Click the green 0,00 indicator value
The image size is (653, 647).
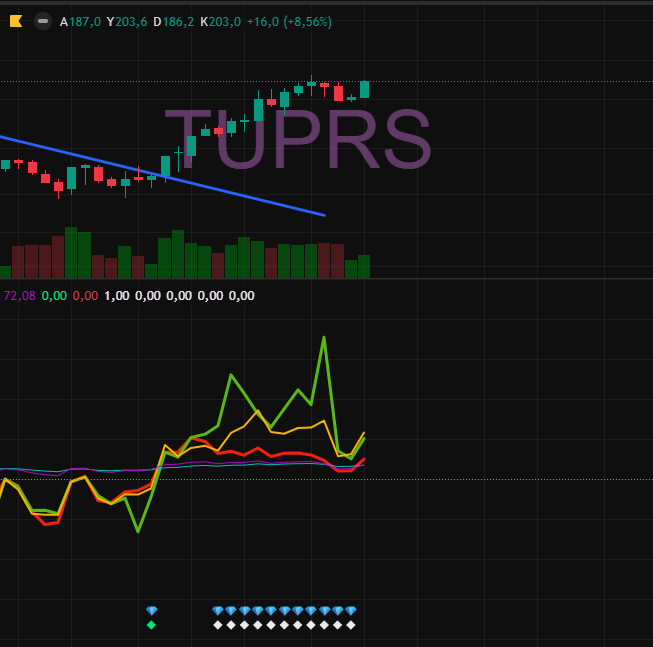54,296
